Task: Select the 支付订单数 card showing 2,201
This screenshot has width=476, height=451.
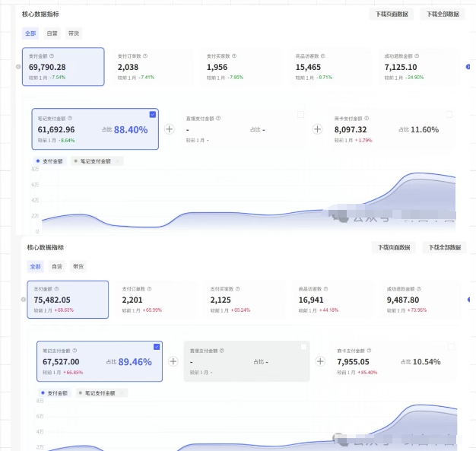Action: coord(160,300)
